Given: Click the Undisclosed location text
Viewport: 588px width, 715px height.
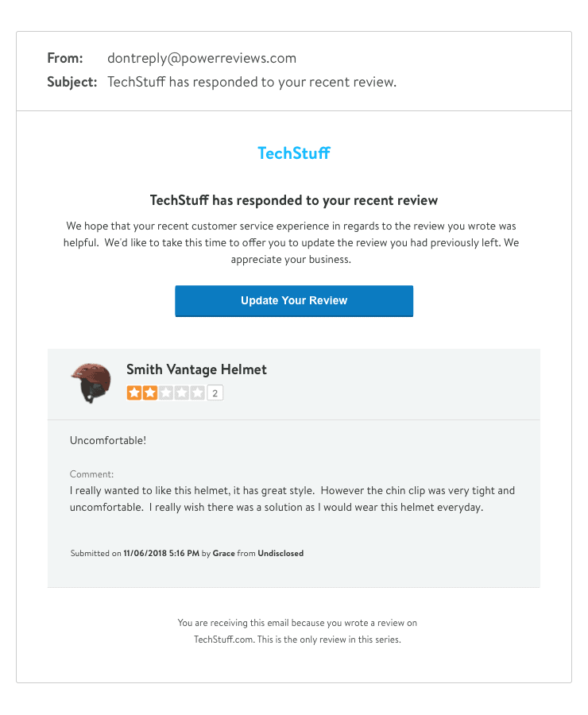Looking at the screenshot, I should 280,553.
